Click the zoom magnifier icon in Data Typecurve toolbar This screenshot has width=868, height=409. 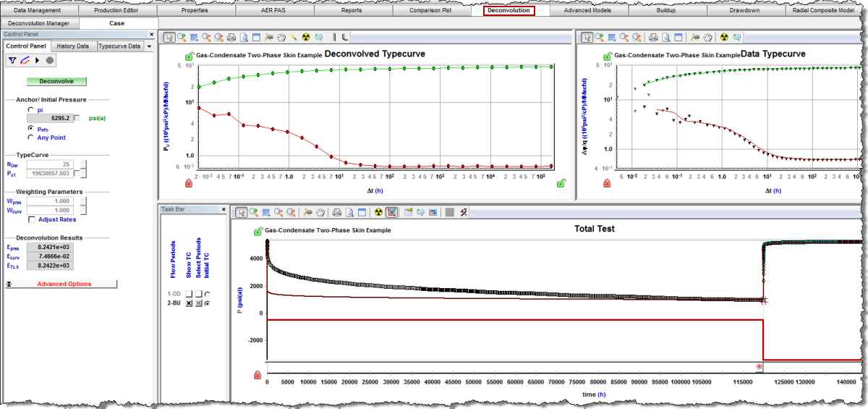point(600,37)
